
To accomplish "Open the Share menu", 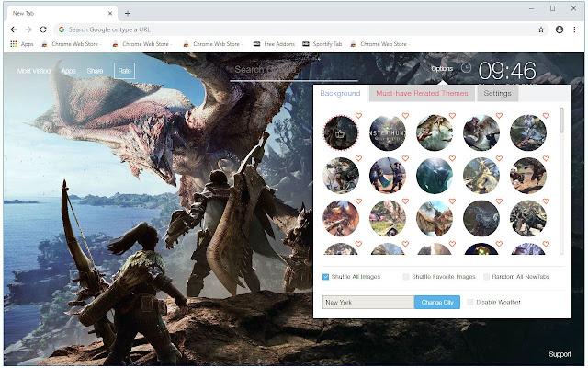I will point(95,71).
